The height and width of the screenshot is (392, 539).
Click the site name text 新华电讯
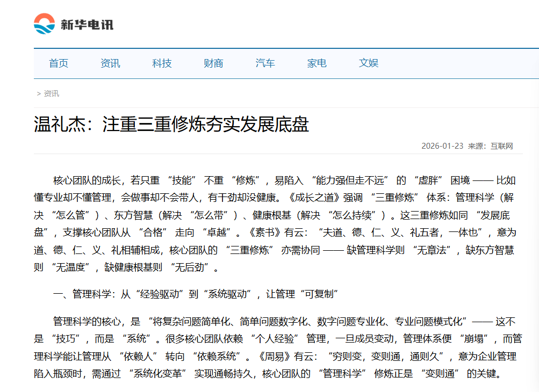86,23
